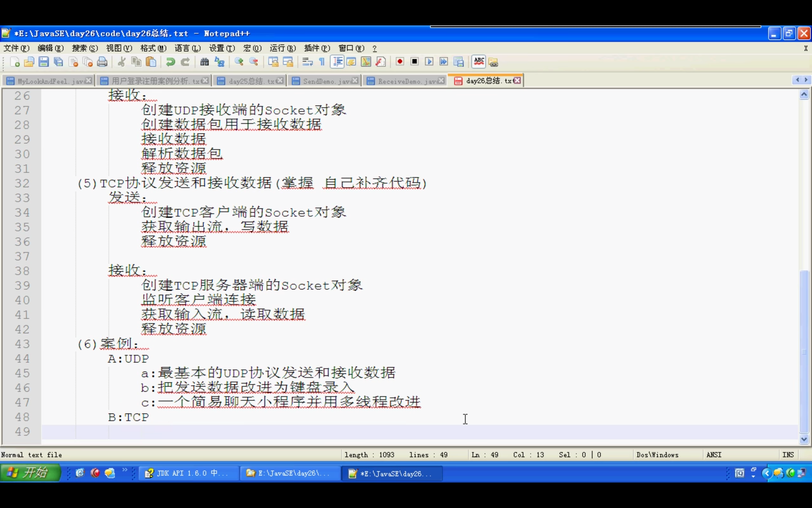Open JDK API 1.6.0 taskbar window
Screen dimensions: 812x508
[189, 473]
